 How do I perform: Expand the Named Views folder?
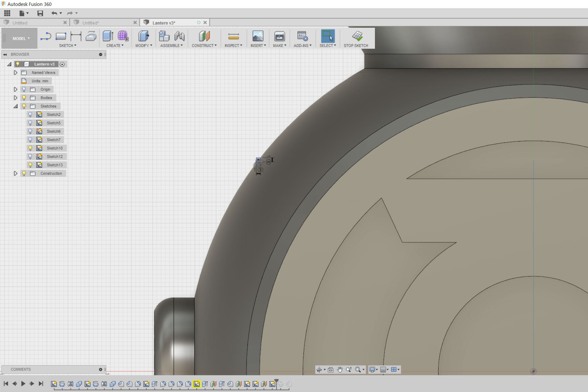click(16, 73)
